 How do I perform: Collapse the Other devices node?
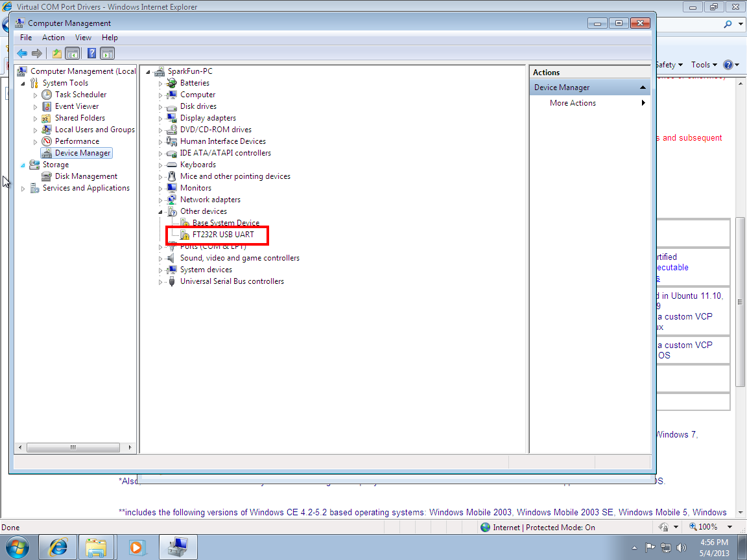click(x=161, y=212)
